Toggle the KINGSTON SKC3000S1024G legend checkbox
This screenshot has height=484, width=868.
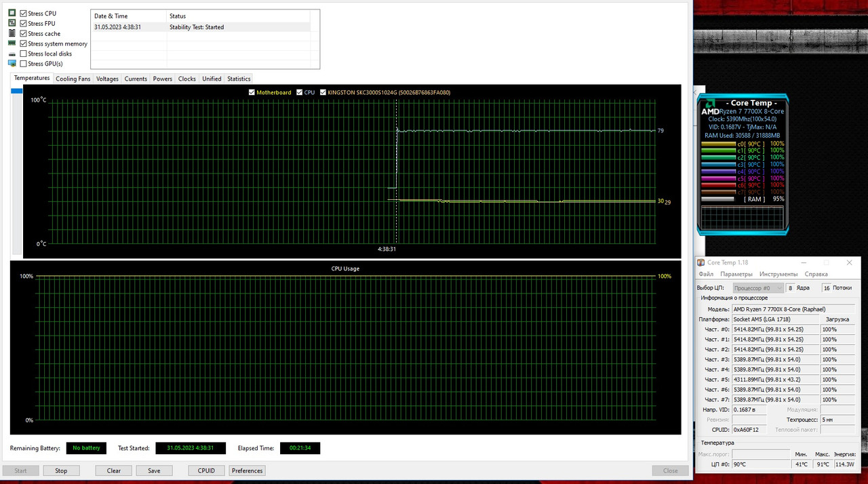[x=323, y=92]
